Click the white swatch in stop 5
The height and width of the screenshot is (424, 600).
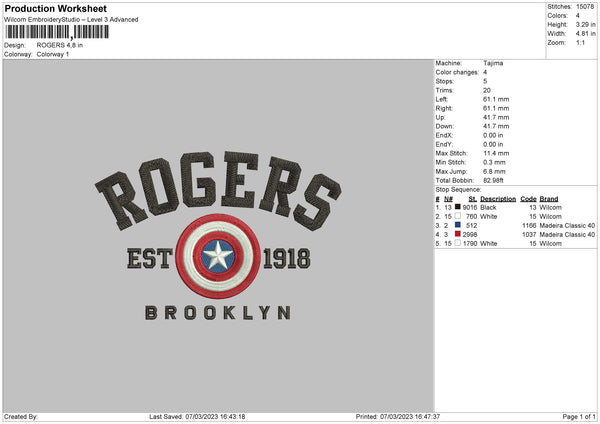click(458, 243)
